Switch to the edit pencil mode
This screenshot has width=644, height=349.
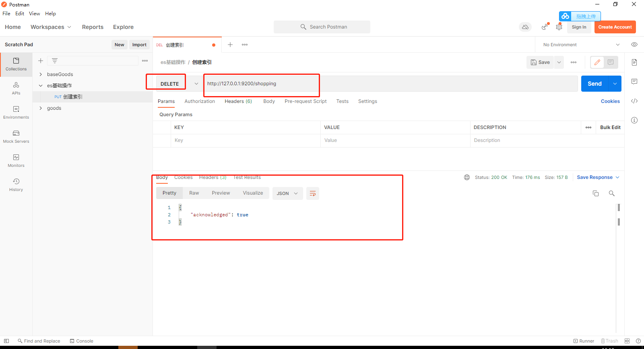(x=597, y=62)
